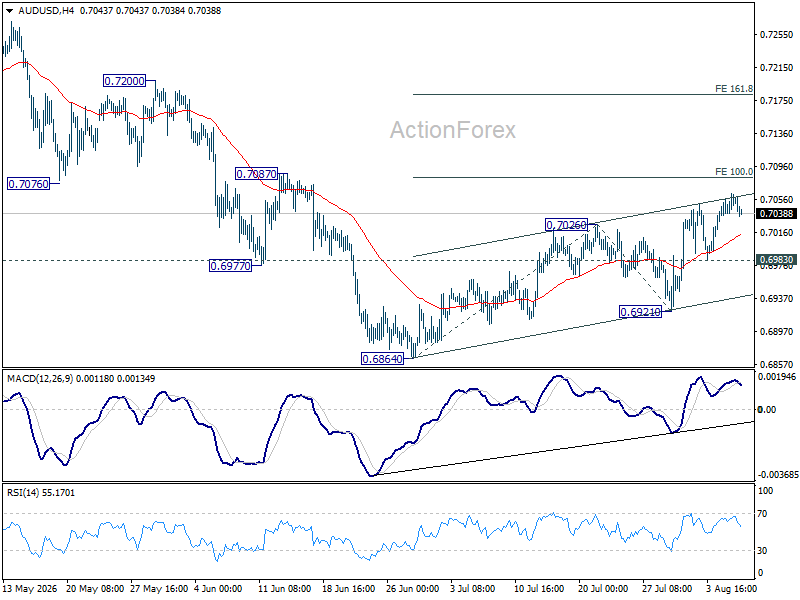
Task: Select the FE 161.8 Fibonacci level label
Action: click(x=734, y=89)
